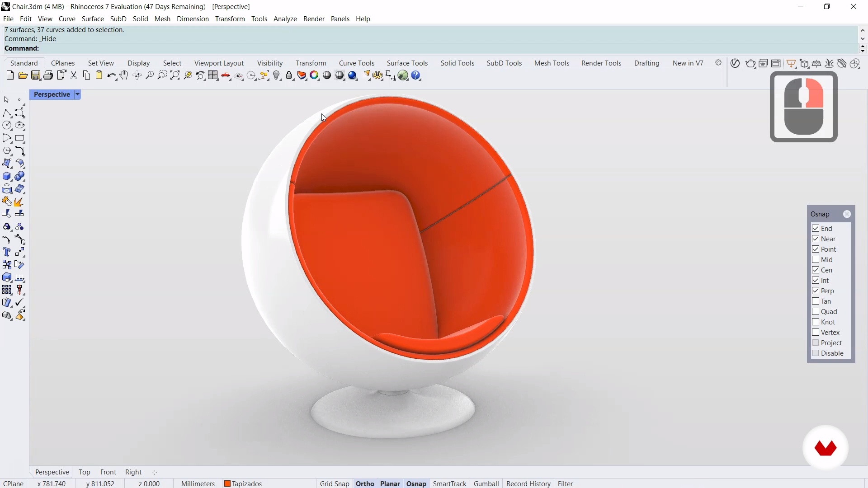The image size is (868, 488).
Task: Select the Circle tool in left sidebar
Action: [7, 125]
